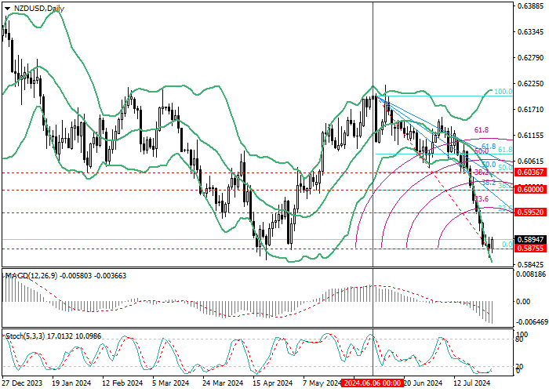Image resolution: width=549 pixels, height=392 pixels.
Task: Click the 15 Apr 2024 date label
Action: pyautogui.click(x=273, y=383)
